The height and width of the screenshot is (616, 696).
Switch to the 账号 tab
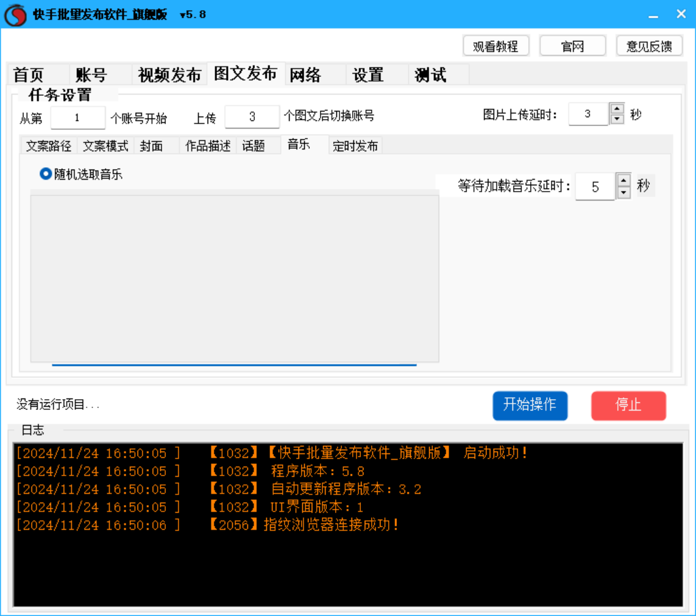pyautogui.click(x=101, y=74)
